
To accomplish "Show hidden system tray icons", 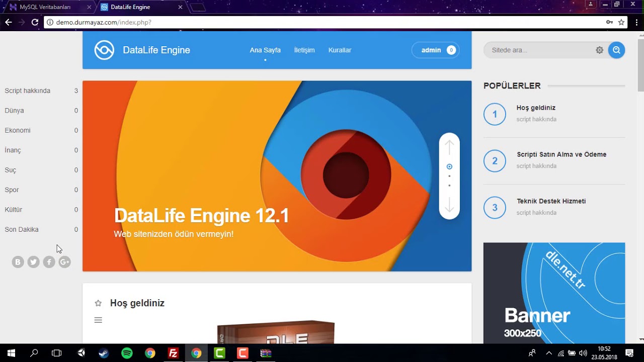I will 548,353.
